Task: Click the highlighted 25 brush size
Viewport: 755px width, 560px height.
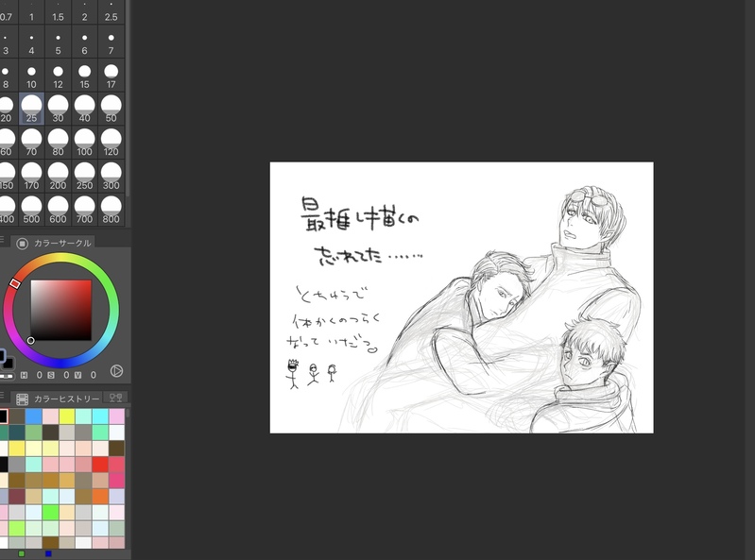Action: click(x=31, y=110)
